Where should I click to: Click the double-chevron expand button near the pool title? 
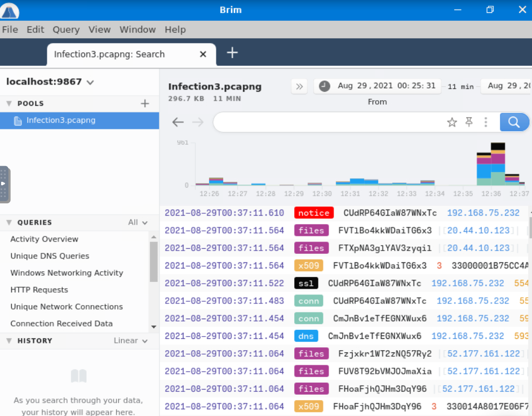tap(299, 87)
